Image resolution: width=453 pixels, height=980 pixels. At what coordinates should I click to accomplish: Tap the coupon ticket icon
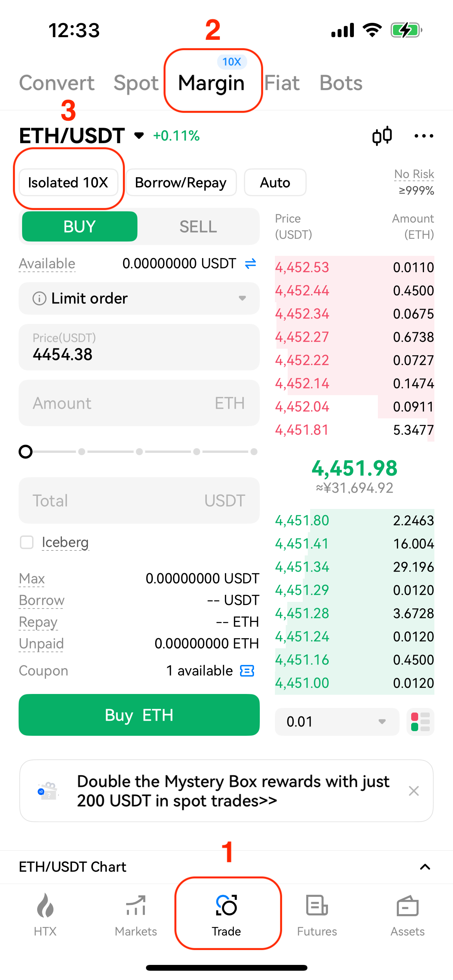click(x=247, y=671)
